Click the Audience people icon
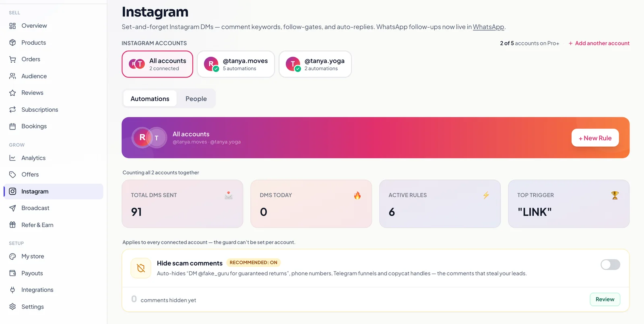 click(x=12, y=76)
